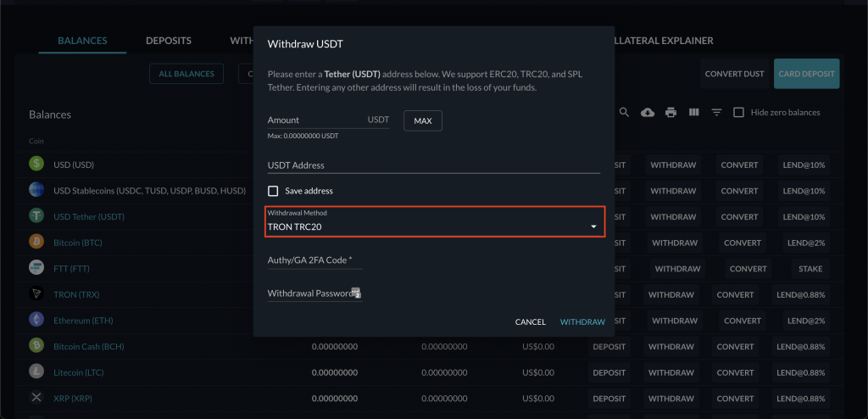Open the Bitcoin Cash (BCH) link
The image size is (868, 419).
click(x=88, y=346)
